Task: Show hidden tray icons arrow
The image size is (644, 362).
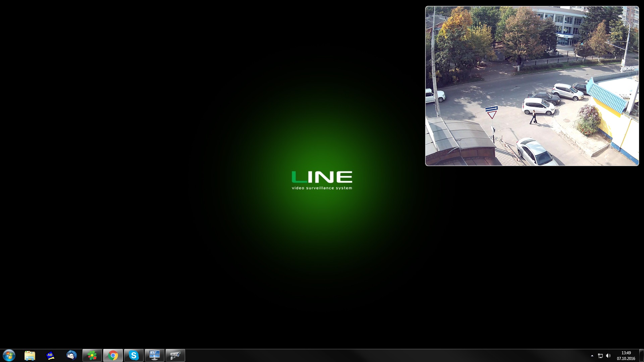Action: pos(592,356)
